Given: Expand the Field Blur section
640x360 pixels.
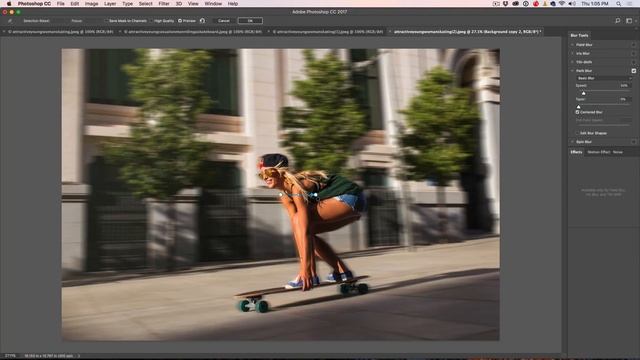Looking at the screenshot, I should click(x=572, y=45).
